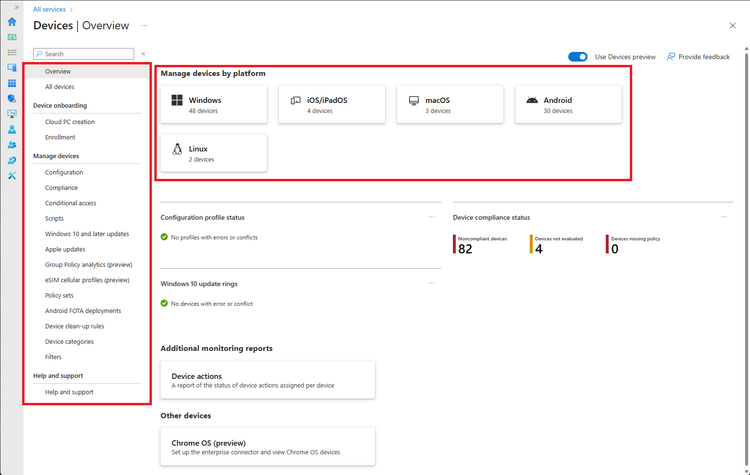Open the Tenant administration icon

click(12, 160)
